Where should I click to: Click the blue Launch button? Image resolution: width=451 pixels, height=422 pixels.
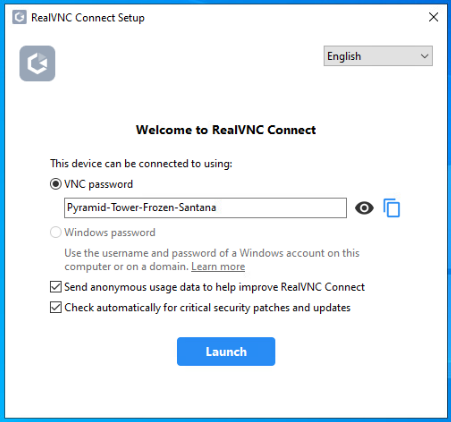click(226, 351)
